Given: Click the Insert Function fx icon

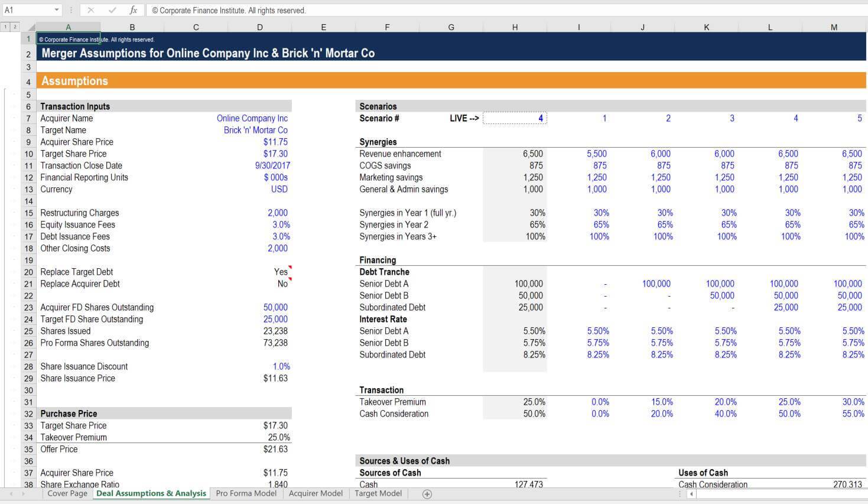Looking at the screenshot, I should point(134,10).
